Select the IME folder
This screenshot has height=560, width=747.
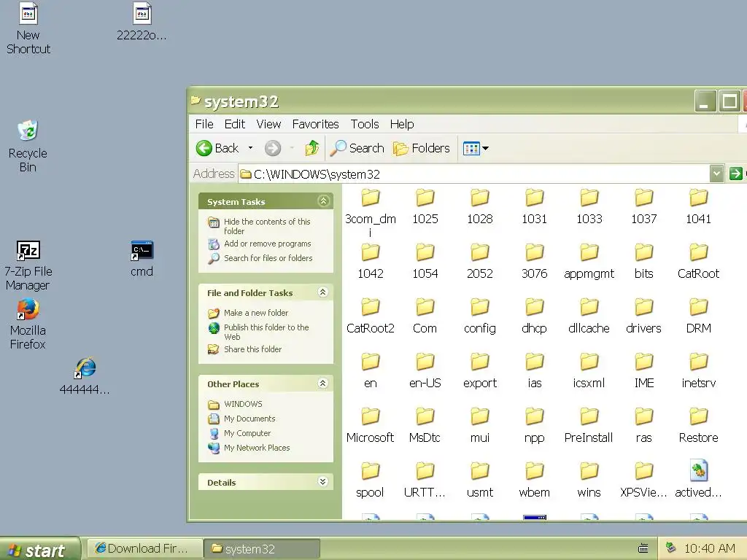[643, 371]
